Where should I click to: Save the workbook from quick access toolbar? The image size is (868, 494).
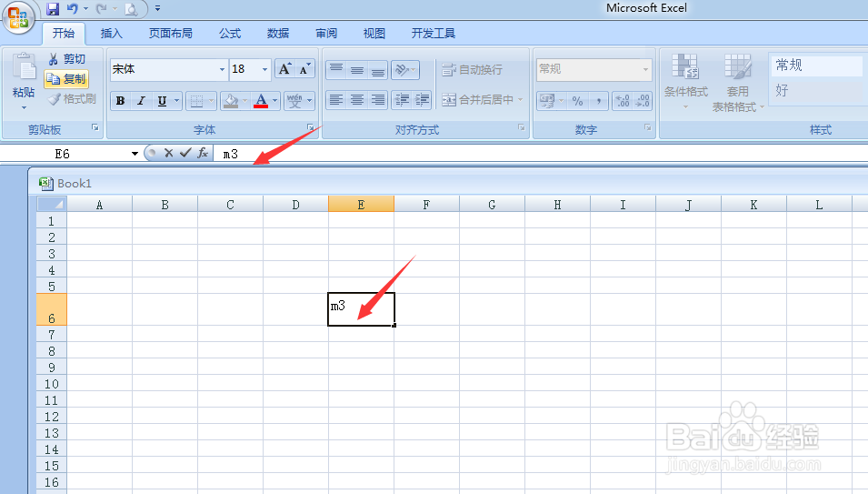pyautogui.click(x=53, y=9)
